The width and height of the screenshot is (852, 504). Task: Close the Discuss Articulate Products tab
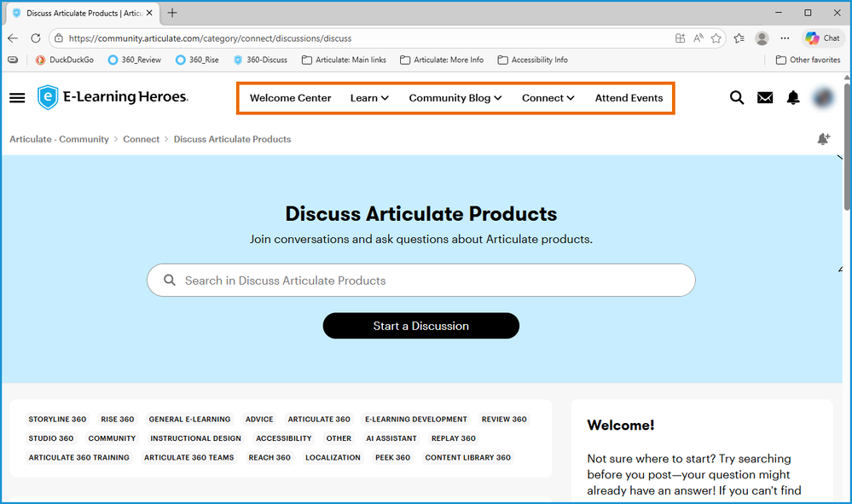(x=149, y=13)
